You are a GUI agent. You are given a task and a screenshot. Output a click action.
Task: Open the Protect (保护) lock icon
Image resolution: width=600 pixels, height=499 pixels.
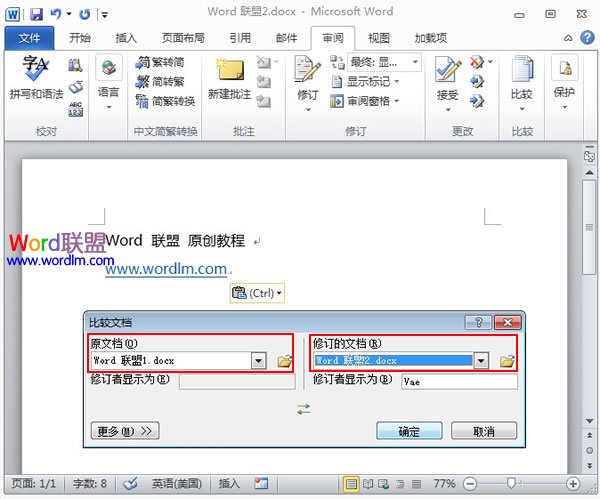[564, 68]
